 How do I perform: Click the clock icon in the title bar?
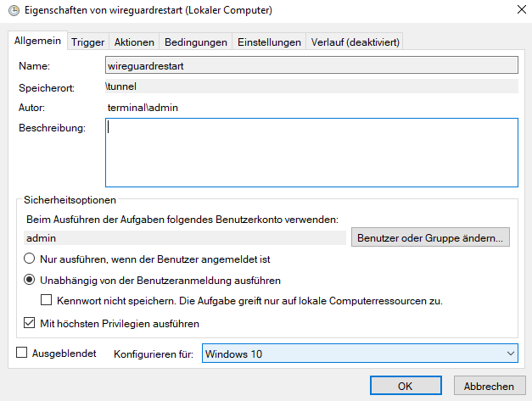click(10, 11)
